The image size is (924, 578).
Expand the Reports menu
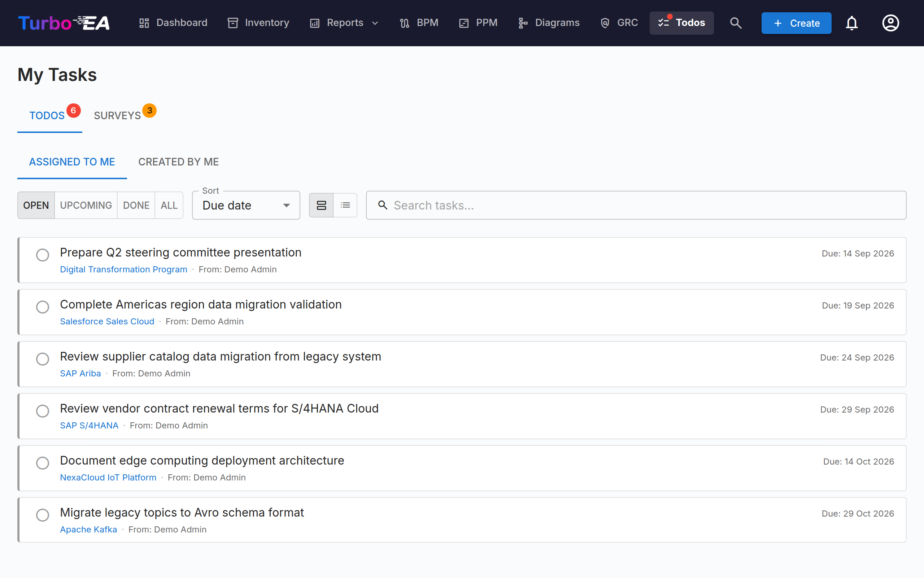[344, 23]
